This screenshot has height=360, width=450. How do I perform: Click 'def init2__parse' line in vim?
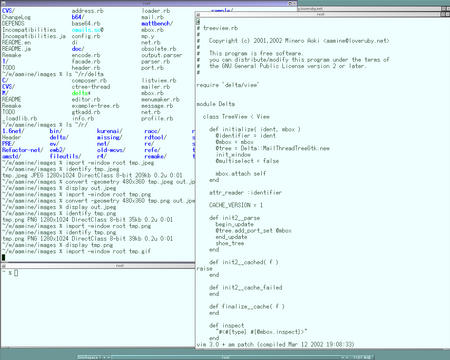(x=234, y=218)
